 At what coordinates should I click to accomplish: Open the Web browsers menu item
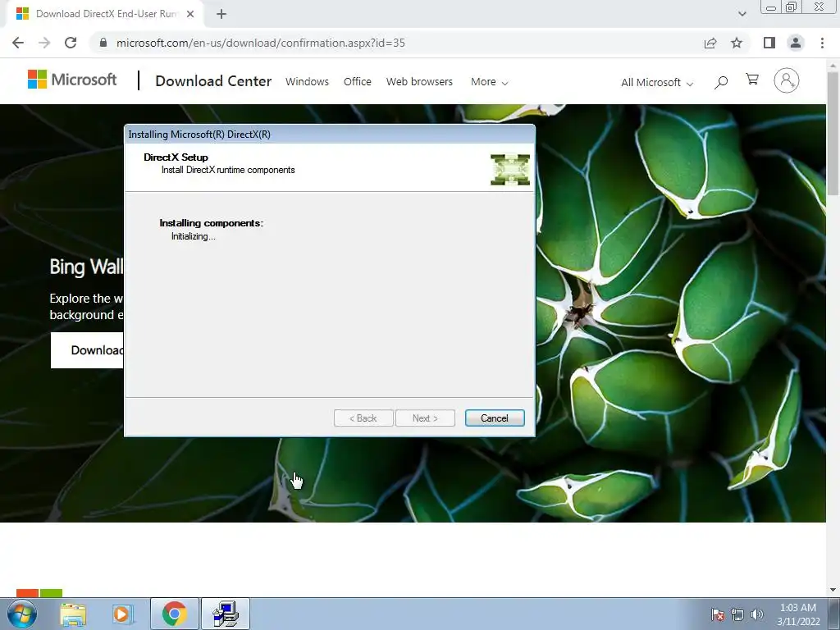(x=419, y=81)
